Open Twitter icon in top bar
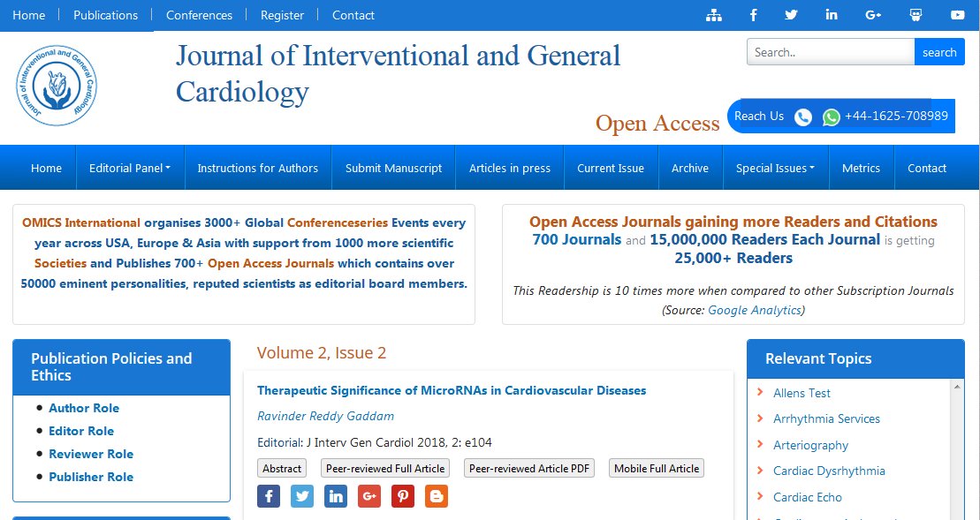Screen dimensions: 980x520 click(791, 15)
